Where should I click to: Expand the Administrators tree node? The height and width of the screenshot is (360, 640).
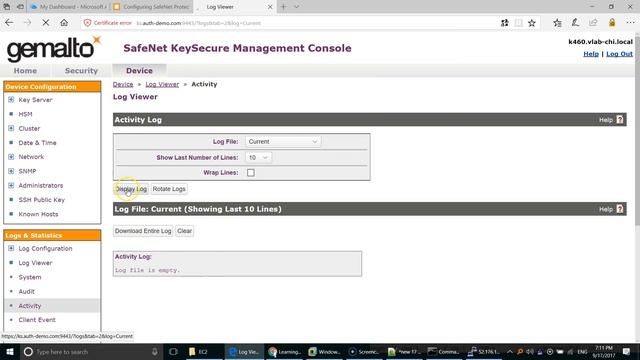pos(11,185)
